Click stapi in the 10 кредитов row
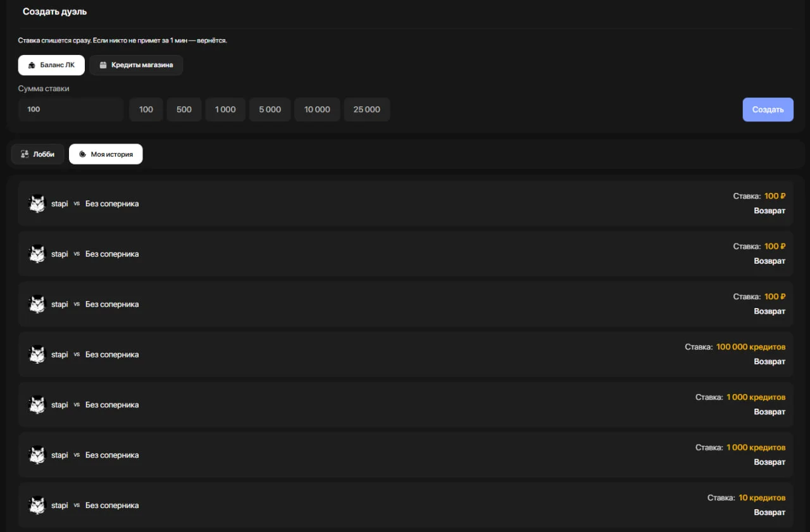Viewport: 810px width, 532px height. click(59, 505)
